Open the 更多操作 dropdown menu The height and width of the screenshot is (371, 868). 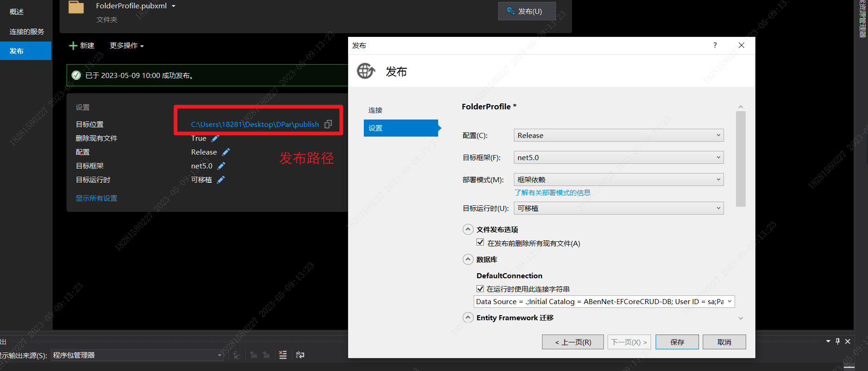click(127, 45)
